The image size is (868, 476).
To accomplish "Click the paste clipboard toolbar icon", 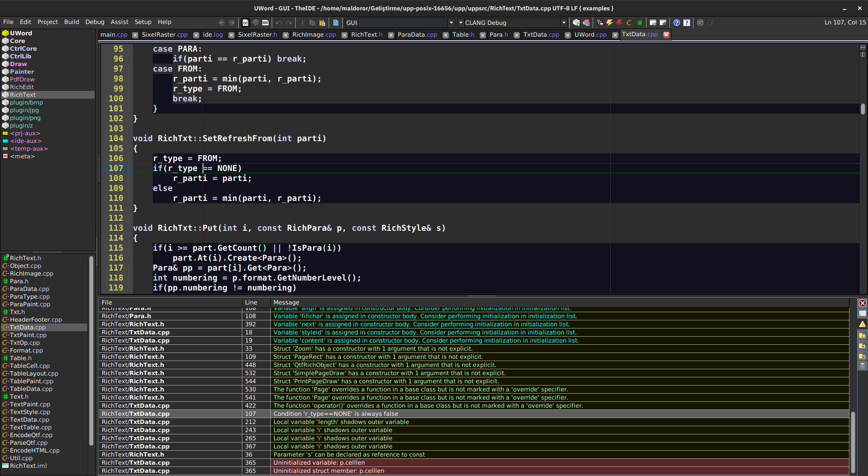I will pyautogui.click(x=322, y=23).
